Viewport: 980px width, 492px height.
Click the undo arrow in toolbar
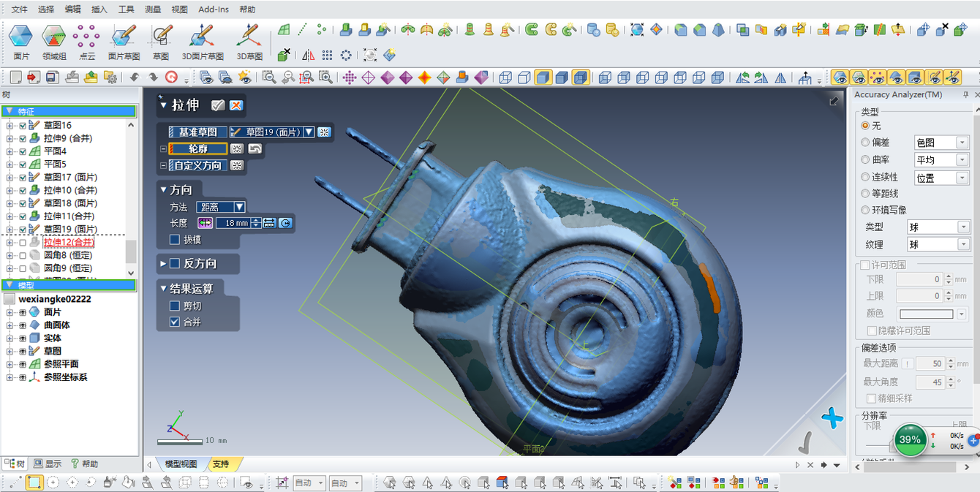click(135, 77)
